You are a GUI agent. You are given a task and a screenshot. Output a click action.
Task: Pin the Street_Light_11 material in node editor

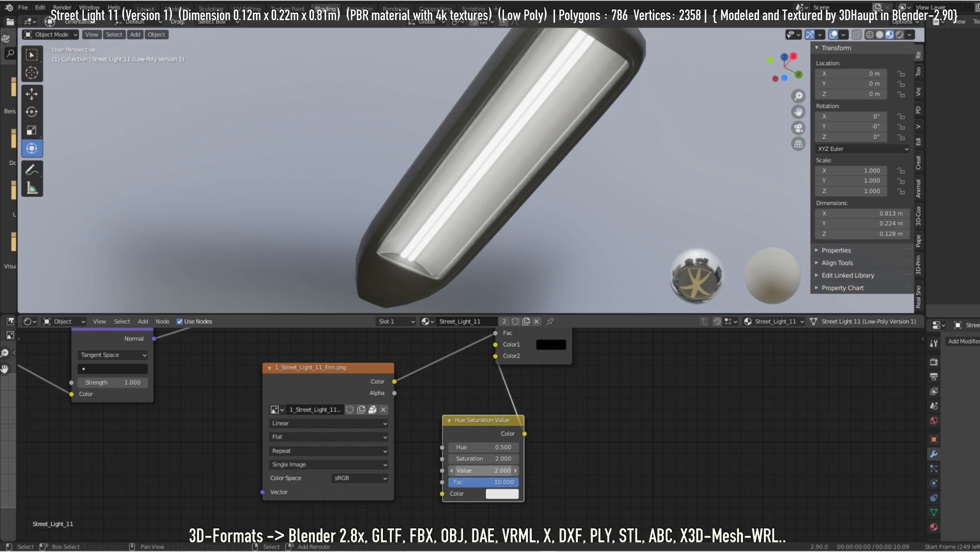[x=550, y=322]
